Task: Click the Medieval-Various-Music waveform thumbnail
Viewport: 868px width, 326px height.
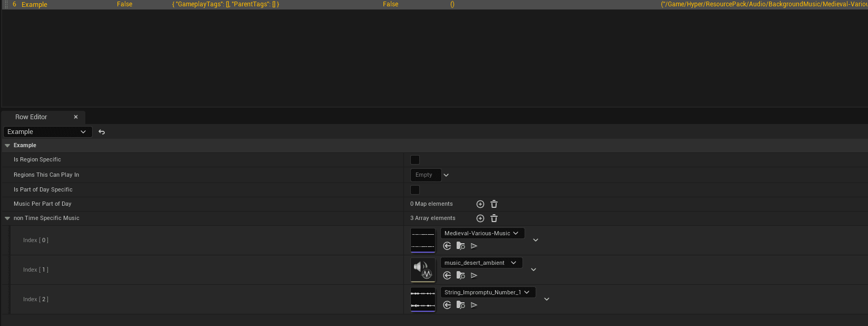Action: click(423, 241)
